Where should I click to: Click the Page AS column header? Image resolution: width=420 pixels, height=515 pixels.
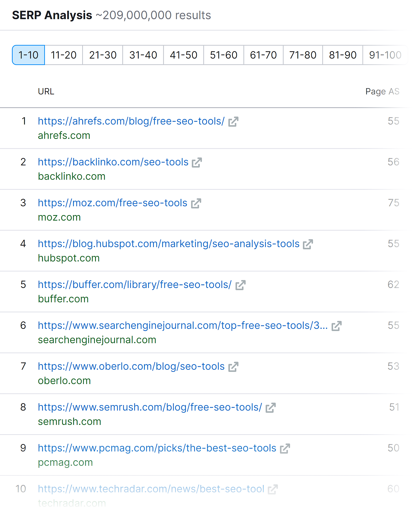tap(382, 91)
